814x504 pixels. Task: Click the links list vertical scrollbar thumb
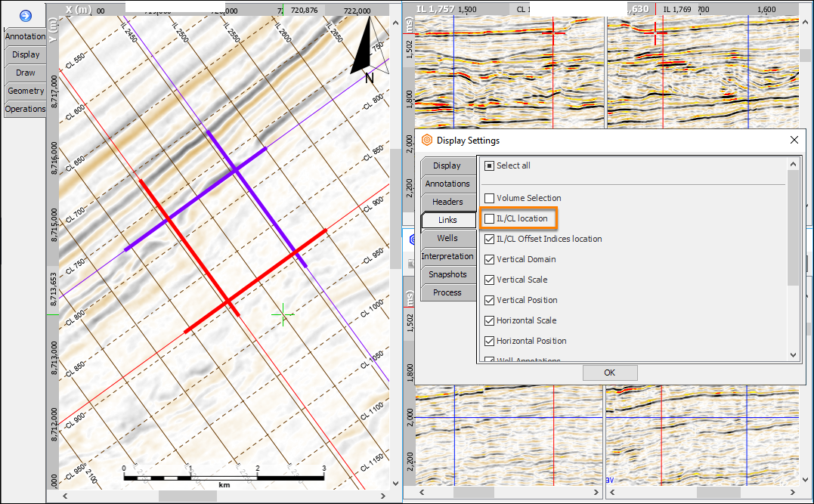(793, 227)
